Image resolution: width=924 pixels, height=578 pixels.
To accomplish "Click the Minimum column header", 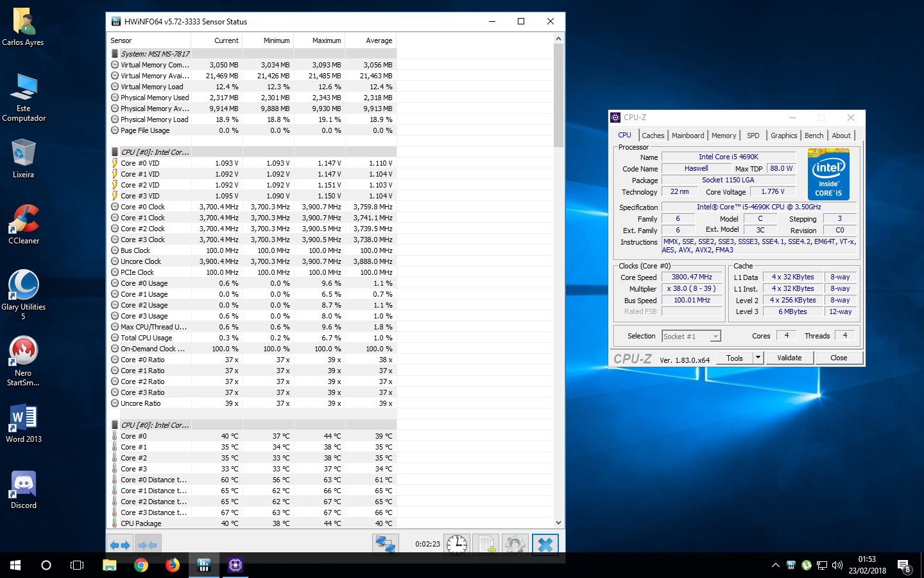I will (x=268, y=40).
